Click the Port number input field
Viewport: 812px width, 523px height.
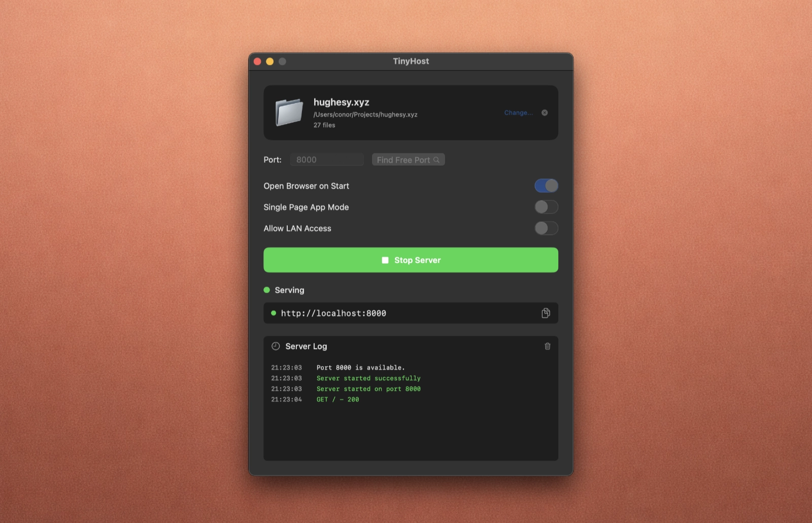coord(326,159)
